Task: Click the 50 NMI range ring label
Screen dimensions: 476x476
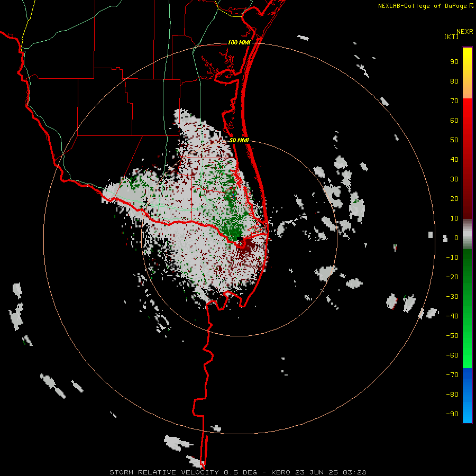Action: [239, 140]
